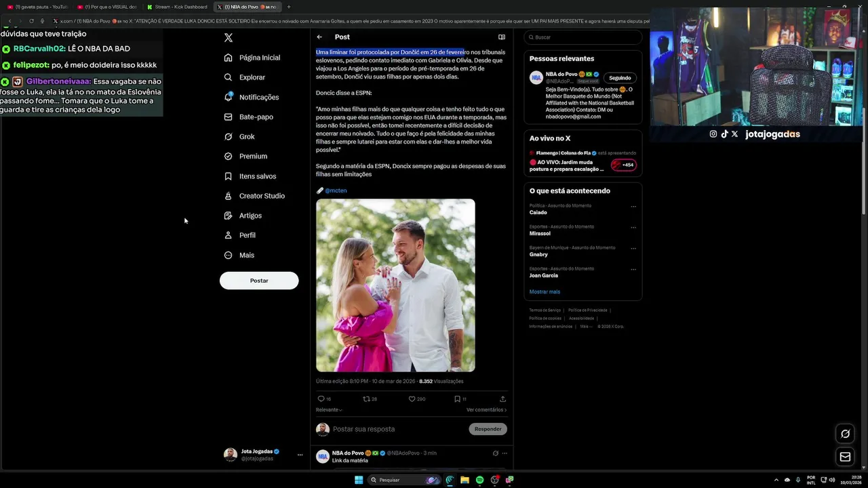This screenshot has width=868, height=488.
Task: Switch to the gaveta pauta YouTube tab
Action: tap(37, 7)
